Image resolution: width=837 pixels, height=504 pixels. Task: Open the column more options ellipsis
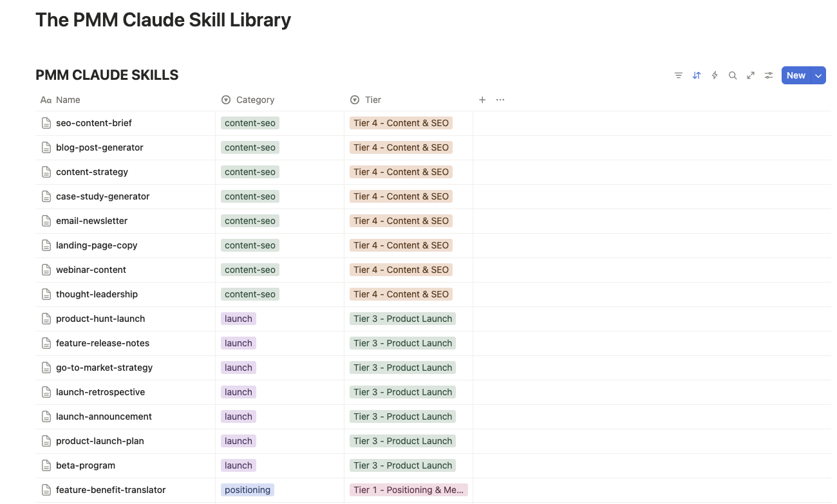(500, 100)
